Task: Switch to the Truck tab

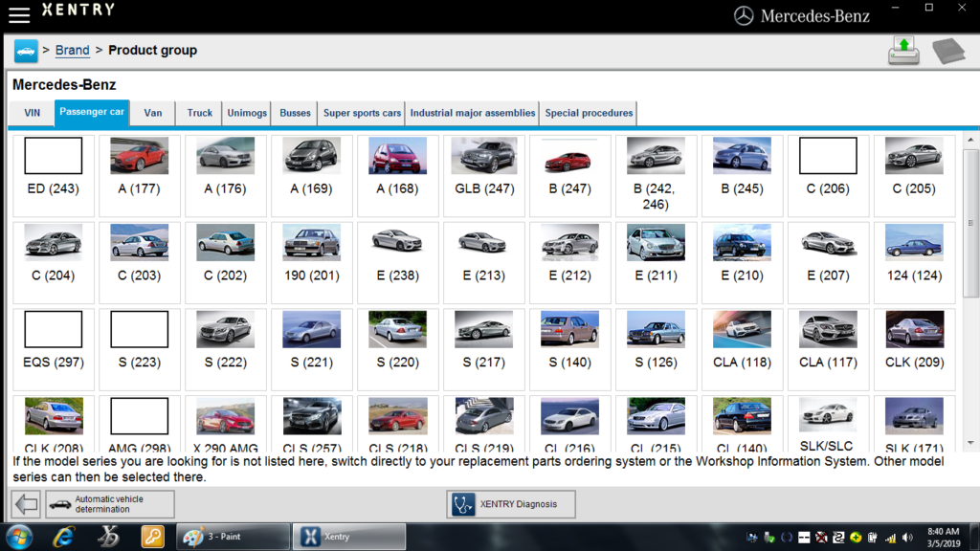Action: 198,112
